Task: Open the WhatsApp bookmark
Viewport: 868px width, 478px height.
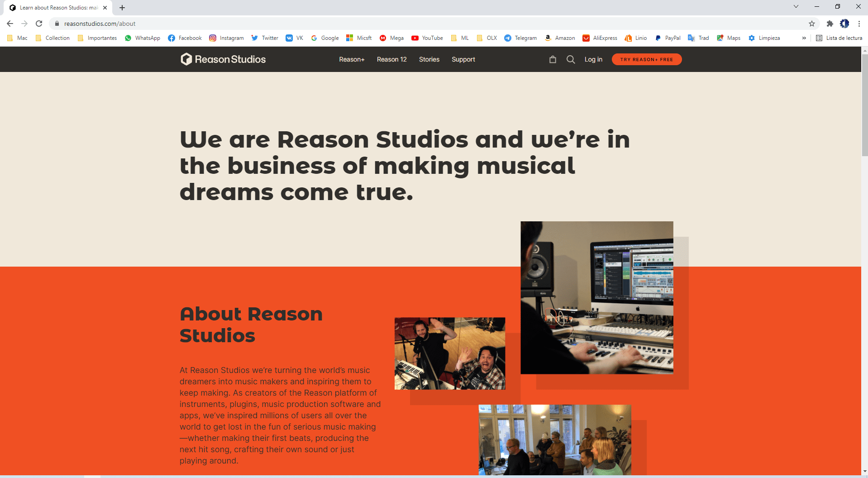Action: 143,38
